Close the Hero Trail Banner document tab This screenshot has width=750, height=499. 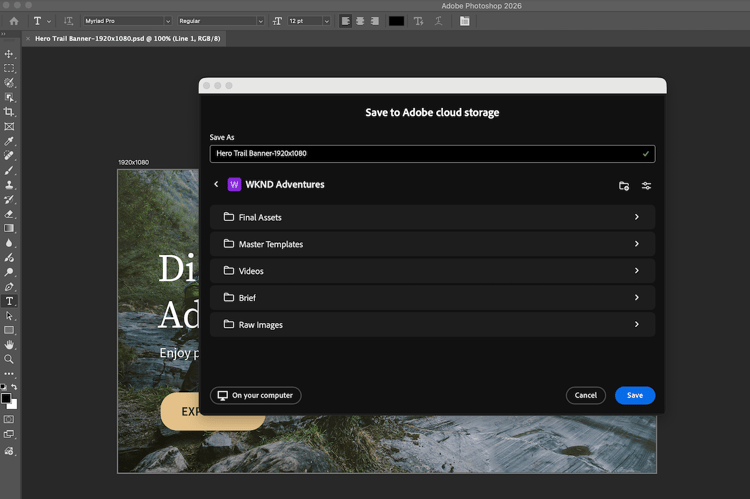[x=28, y=39]
